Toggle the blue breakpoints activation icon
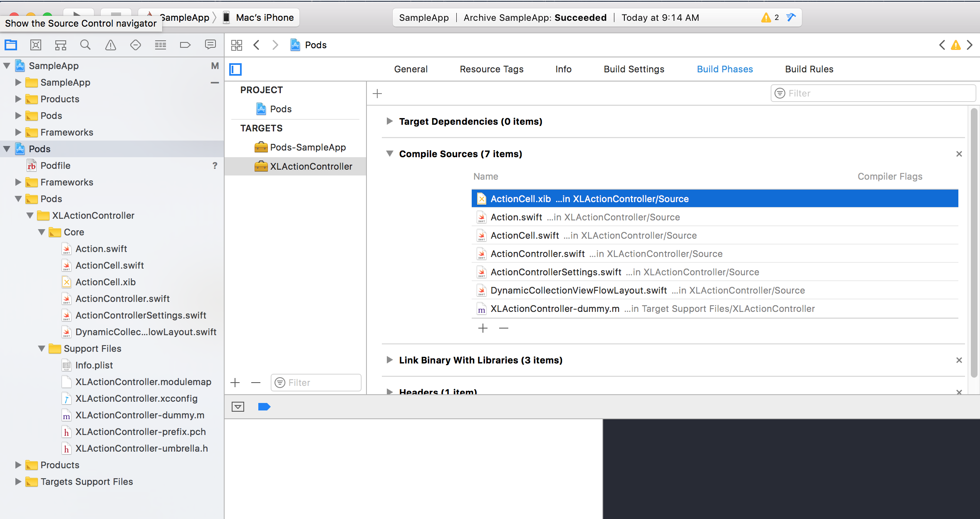Image resolution: width=980 pixels, height=519 pixels. point(264,407)
